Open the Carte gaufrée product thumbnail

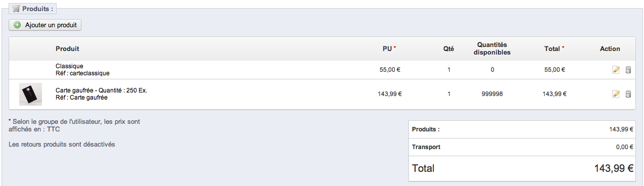click(30, 94)
